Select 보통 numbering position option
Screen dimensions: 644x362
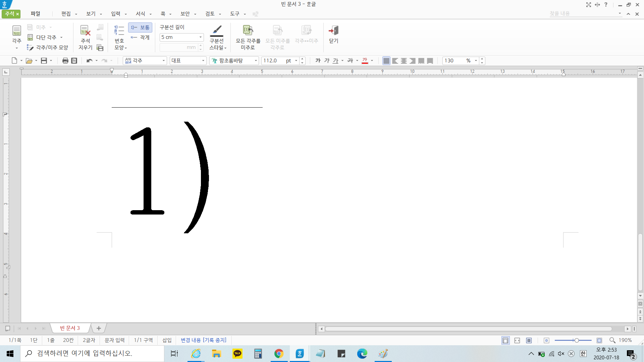coord(140,27)
